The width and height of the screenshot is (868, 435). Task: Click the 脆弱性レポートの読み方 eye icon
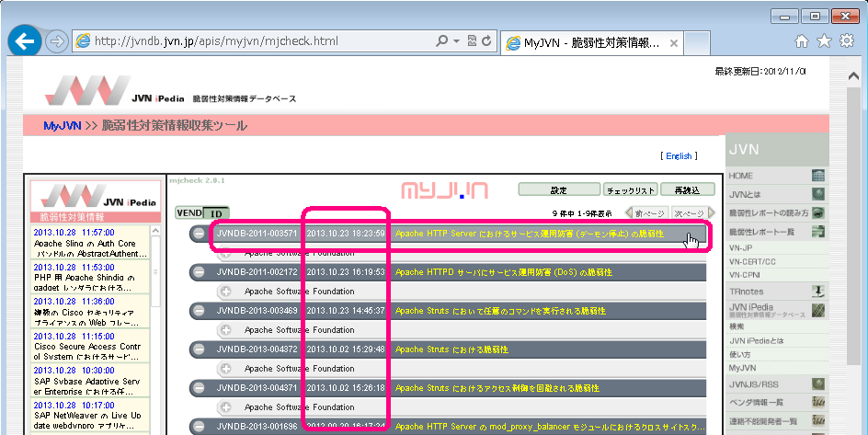pyautogui.click(x=818, y=213)
